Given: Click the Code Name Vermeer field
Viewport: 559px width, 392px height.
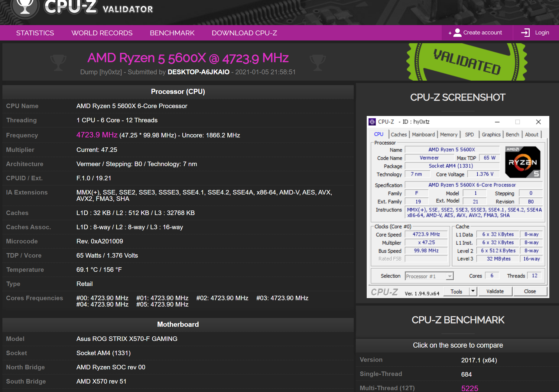Looking at the screenshot, I should click(429, 158).
